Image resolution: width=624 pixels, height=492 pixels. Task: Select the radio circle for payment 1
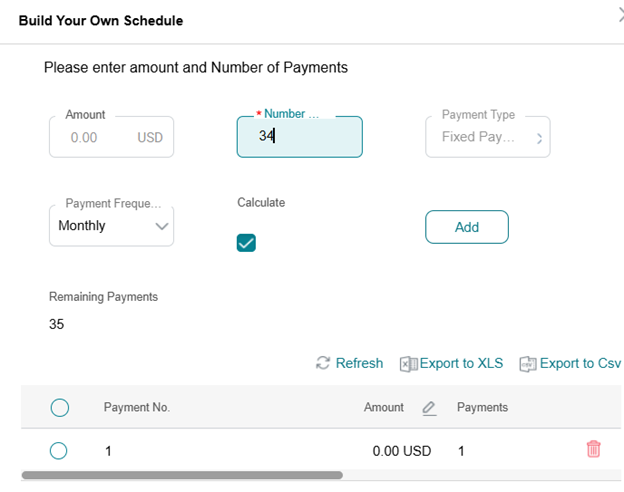tap(59, 451)
